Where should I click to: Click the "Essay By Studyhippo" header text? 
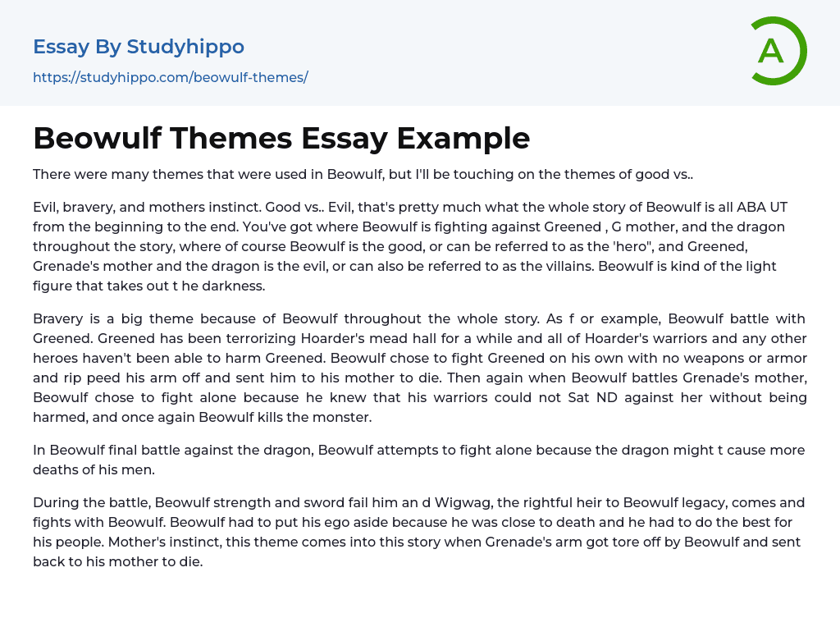(x=139, y=47)
